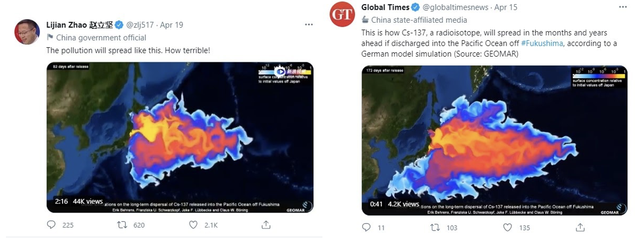Click the reply icon on Lijian Zhao's tweet

click(51, 224)
